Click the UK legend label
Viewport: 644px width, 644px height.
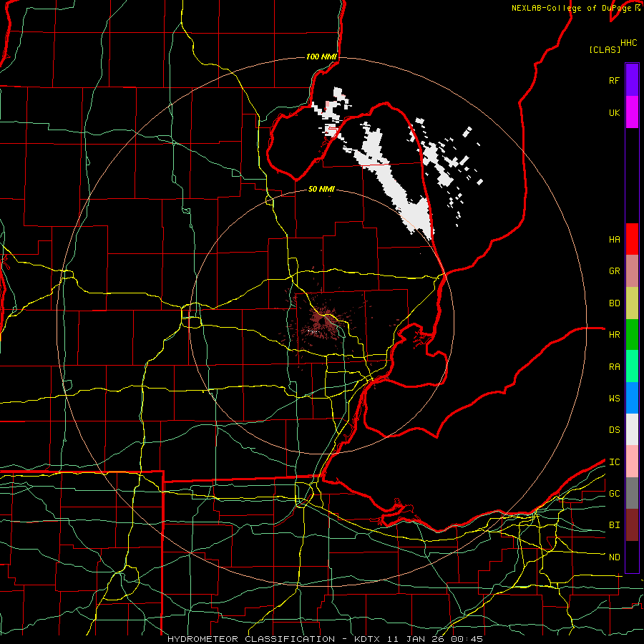615,112
